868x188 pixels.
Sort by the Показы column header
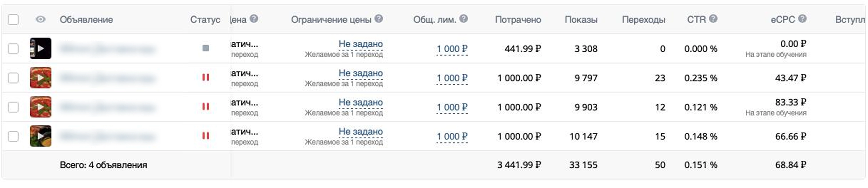tap(581, 20)
